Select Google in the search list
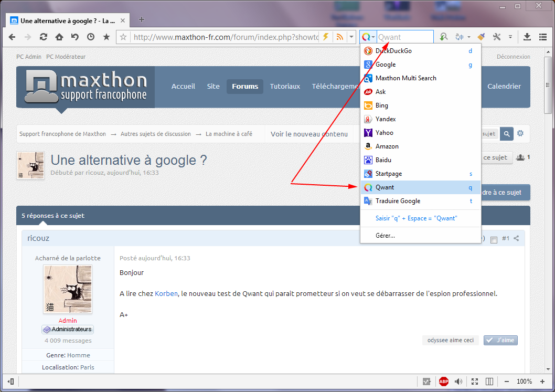Image resolution: width=555 pixels, height=392 pixels. [421, 65]
